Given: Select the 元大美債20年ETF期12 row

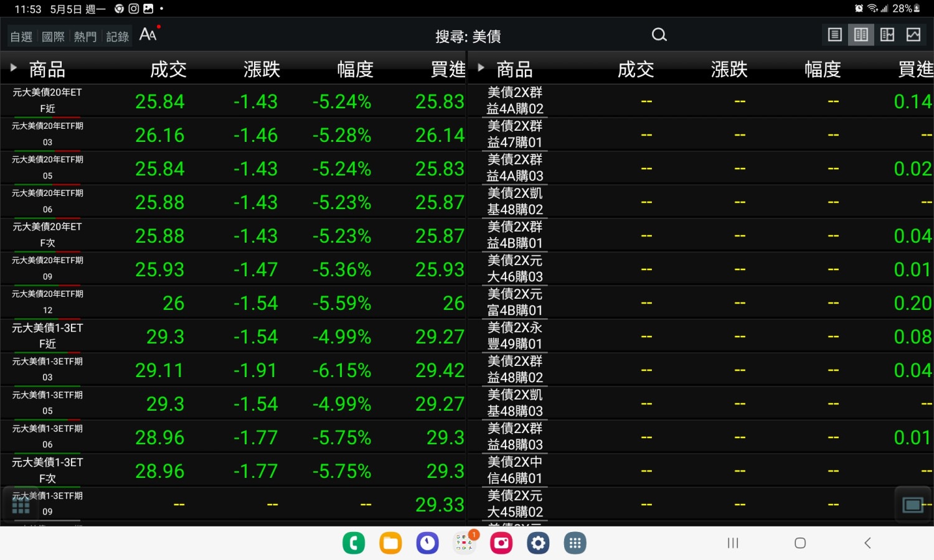Looking at the screenshot, I should coord(233,302).
